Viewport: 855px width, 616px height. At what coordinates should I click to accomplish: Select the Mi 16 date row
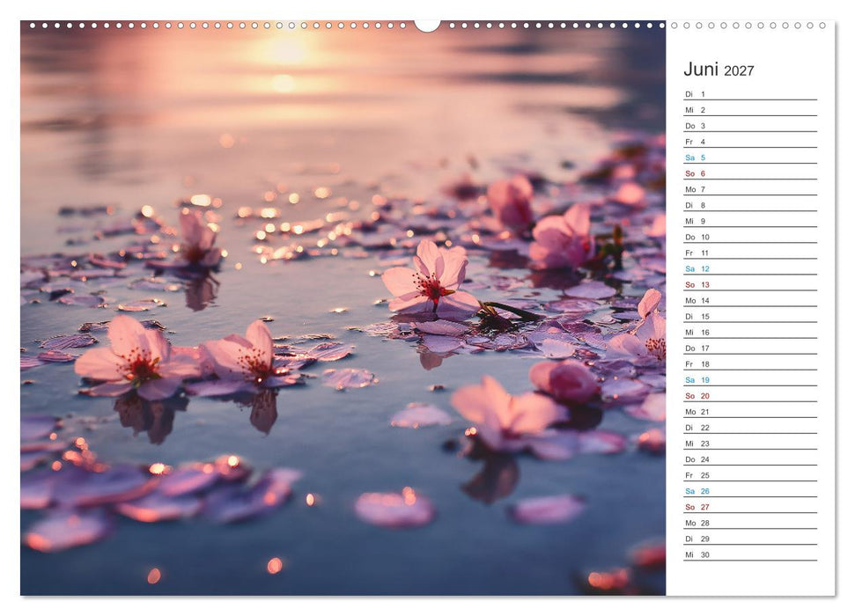(x=750, y=332)
